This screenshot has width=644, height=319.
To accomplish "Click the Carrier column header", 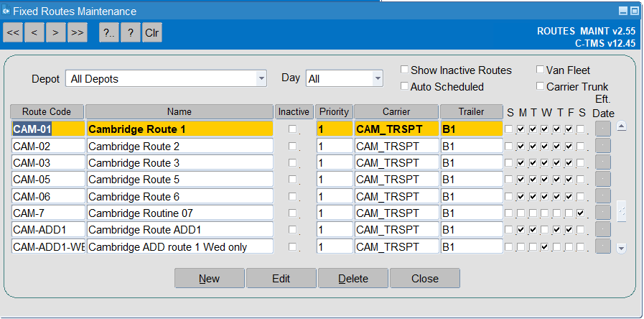I will (x=396, y=112).
